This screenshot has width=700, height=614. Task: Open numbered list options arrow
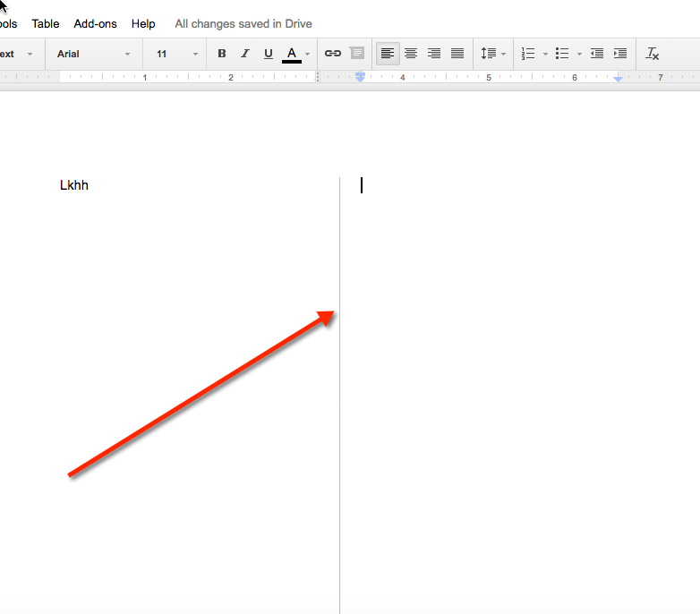(x=545, y=54)
